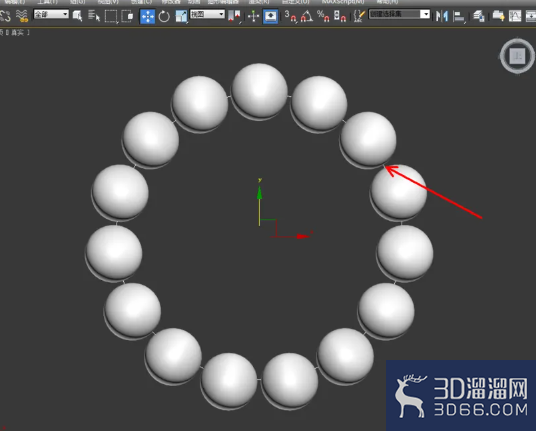Choose the Select Object tool
This screenshot has width=536, height=431.
(77, 16)
